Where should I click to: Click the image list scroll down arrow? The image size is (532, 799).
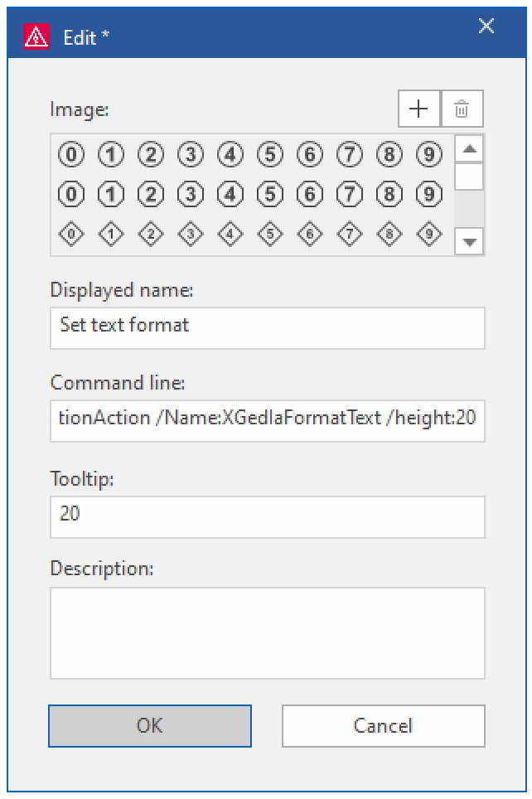tap(469, 241)
